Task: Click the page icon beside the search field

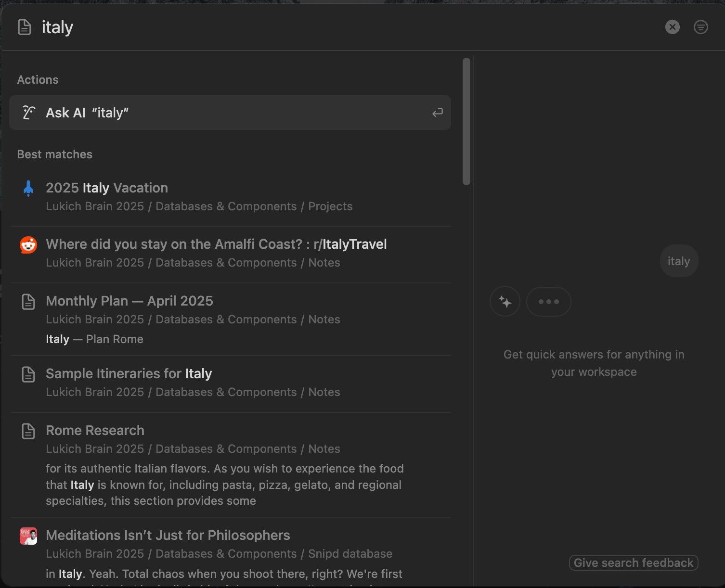Action: coord(25,27)
